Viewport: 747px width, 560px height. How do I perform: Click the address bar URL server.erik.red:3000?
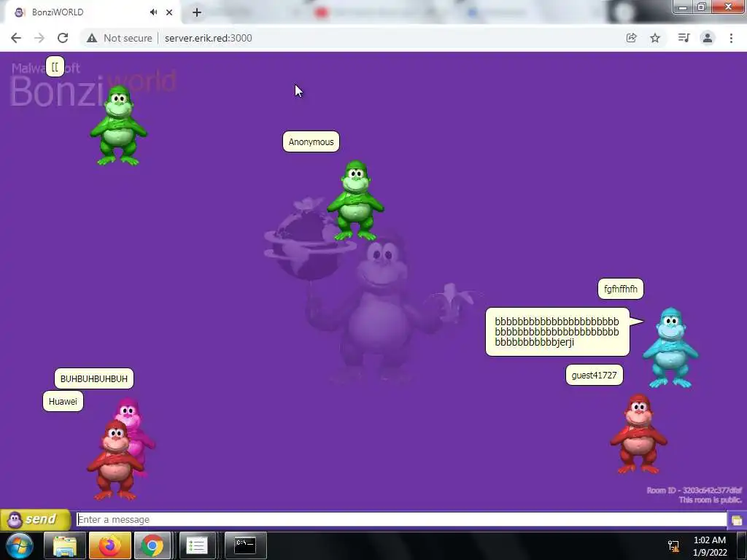(208, 38)
